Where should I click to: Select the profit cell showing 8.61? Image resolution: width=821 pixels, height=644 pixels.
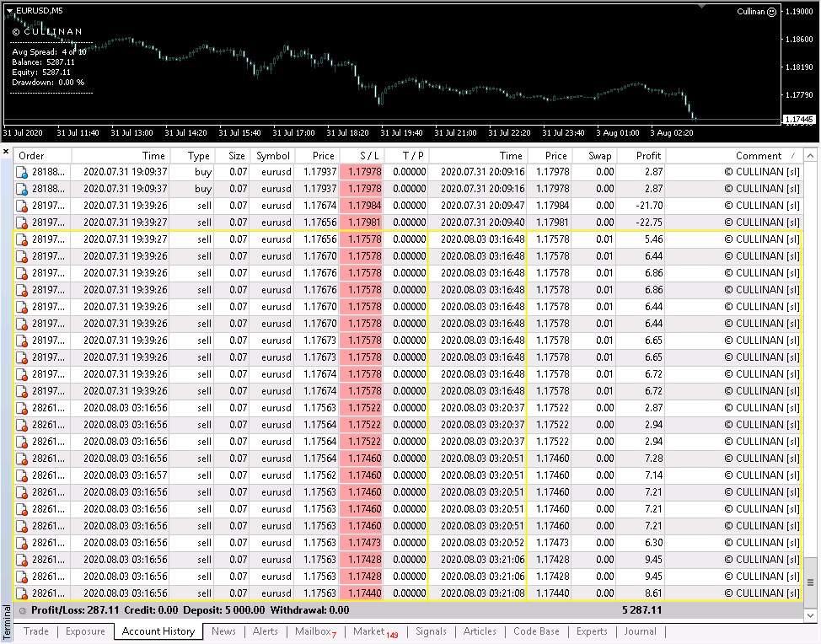click(x=641, y=593)
